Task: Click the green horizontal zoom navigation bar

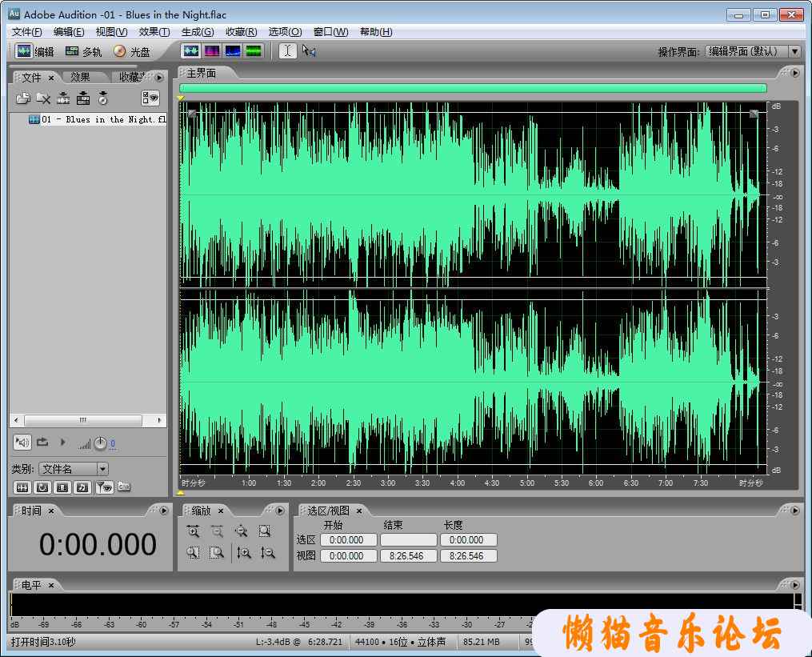Action: 473,88
